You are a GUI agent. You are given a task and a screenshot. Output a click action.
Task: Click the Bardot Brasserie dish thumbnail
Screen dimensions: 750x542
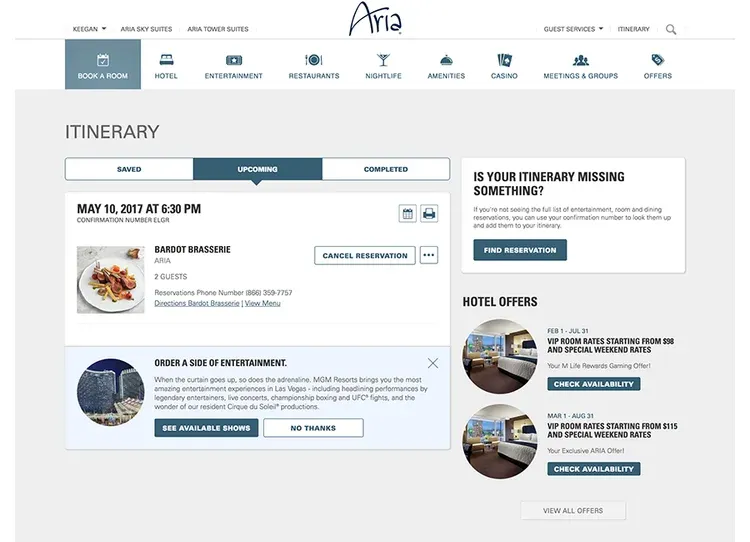click(x=110, y=280)
